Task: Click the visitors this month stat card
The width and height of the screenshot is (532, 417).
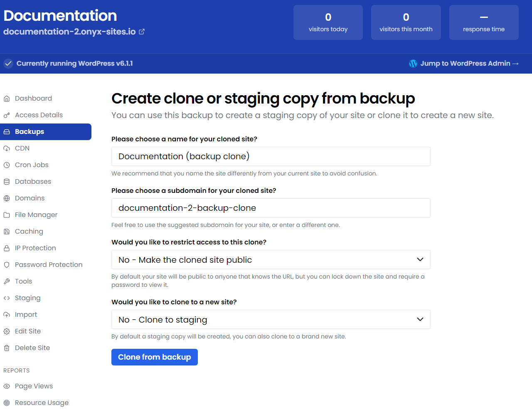Action: [406, 22]
